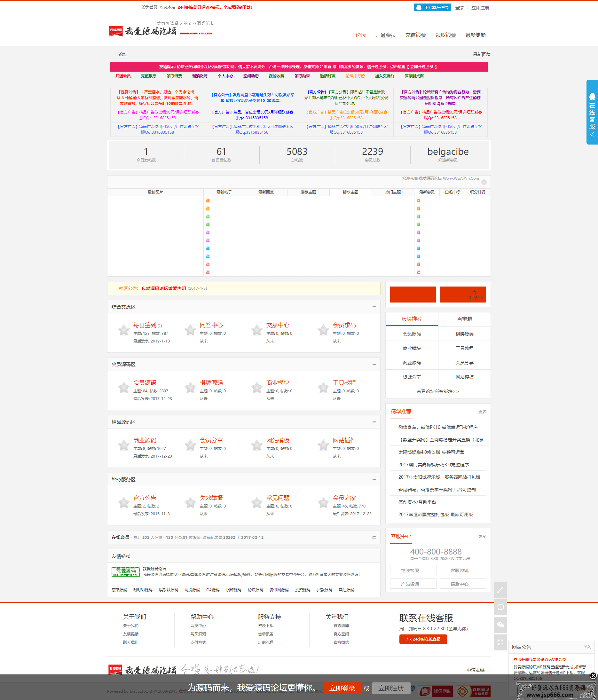Switch to the 热门主题 tab
Image resolution: width=598 pixels, height=700 pixels.
[x=393, y=192]
